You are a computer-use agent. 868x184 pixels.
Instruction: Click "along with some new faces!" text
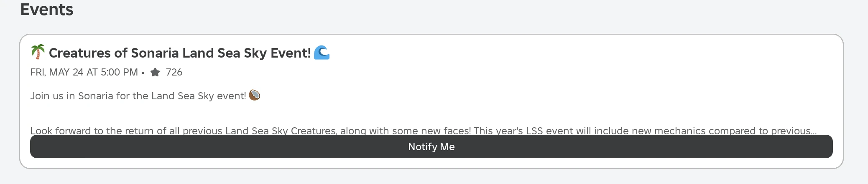click(405, 131)
